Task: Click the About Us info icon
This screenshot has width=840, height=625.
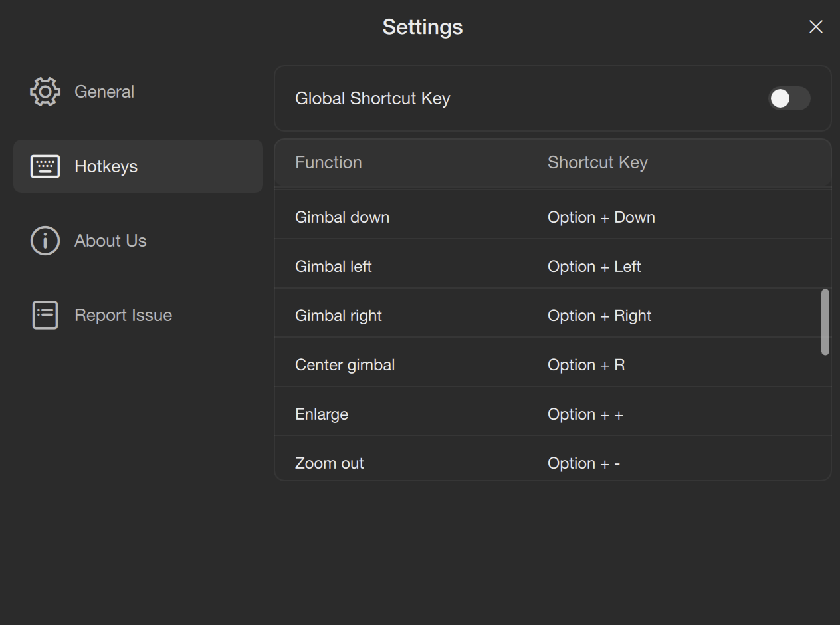Action: pyautogui.click(x=45, y=241)
